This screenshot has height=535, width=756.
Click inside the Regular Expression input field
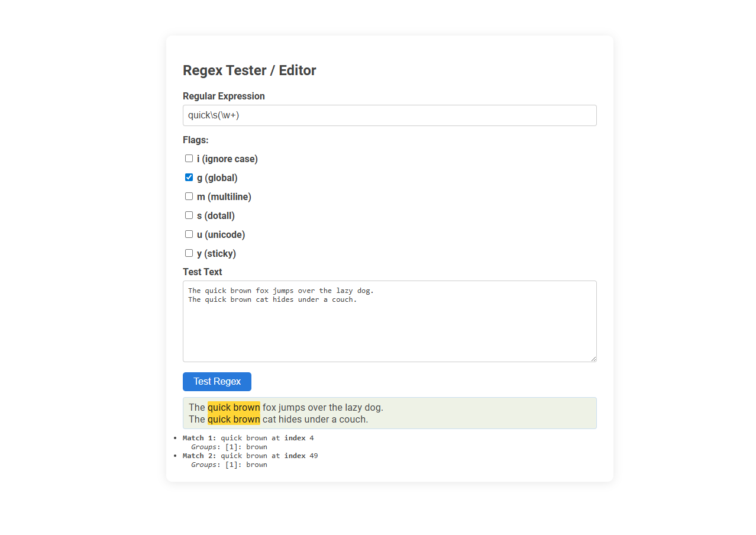pos(389,115)
